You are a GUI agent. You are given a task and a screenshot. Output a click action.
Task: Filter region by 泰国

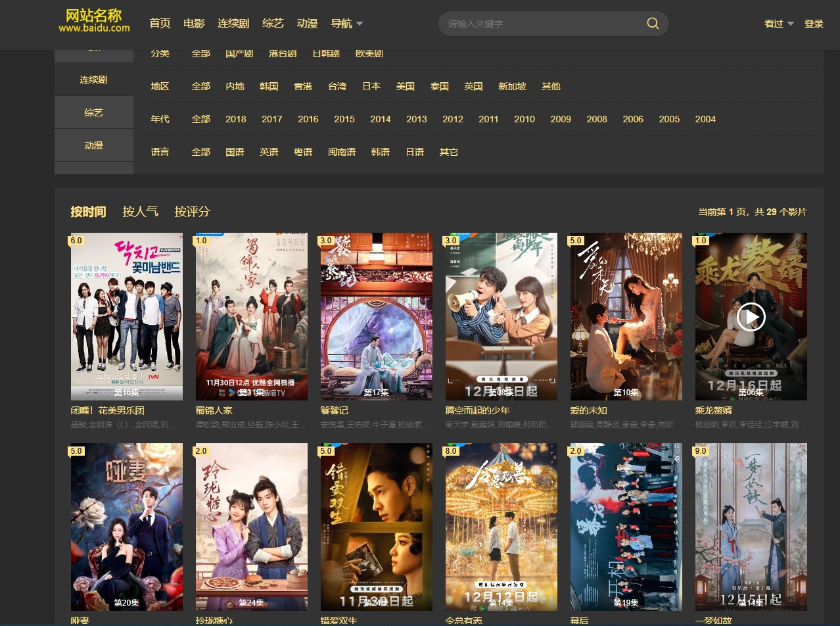[440, 86]
